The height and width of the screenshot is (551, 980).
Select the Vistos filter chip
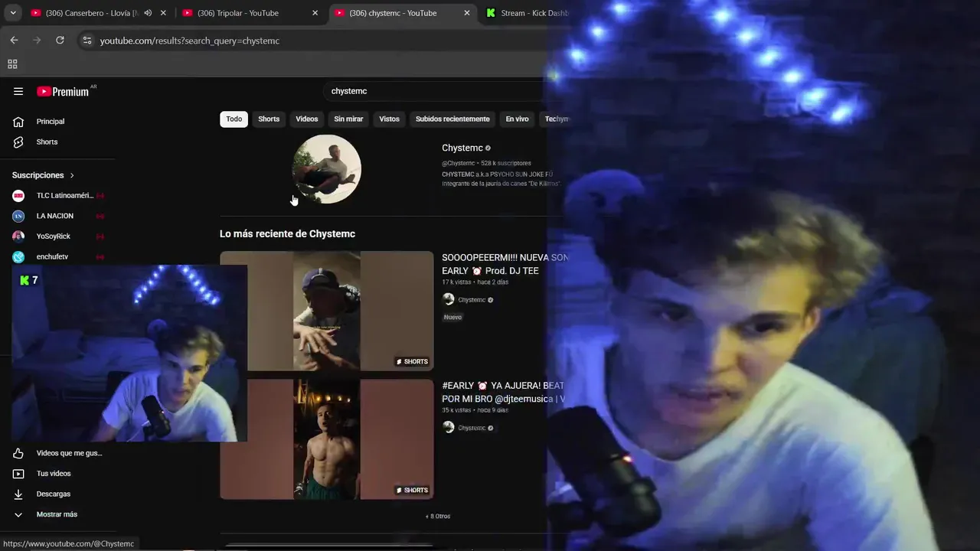click(389, 119)
